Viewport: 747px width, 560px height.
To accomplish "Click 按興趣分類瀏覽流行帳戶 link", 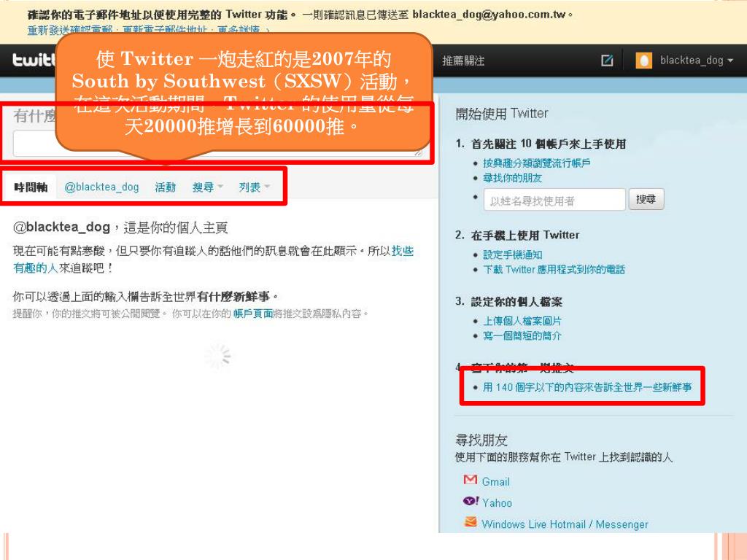I will point(536,163).
